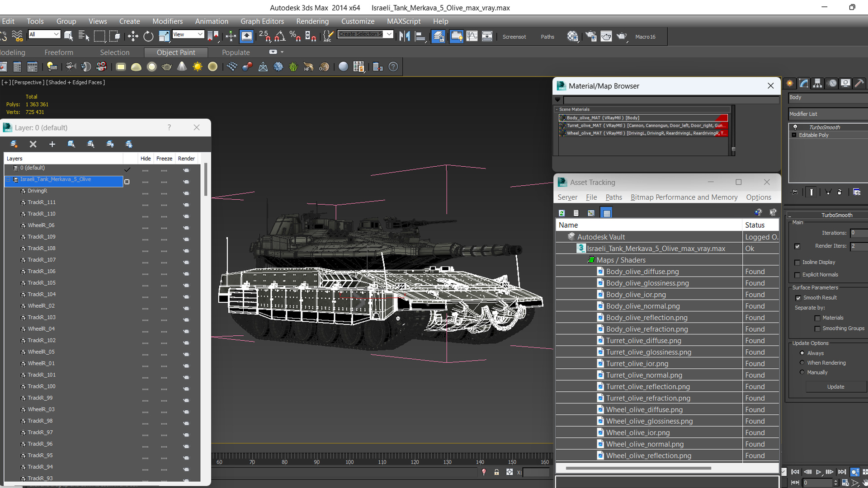868x488 pixels.
Task: Expand Editable Poly in modifier stack
Action: tap(794, 135)
